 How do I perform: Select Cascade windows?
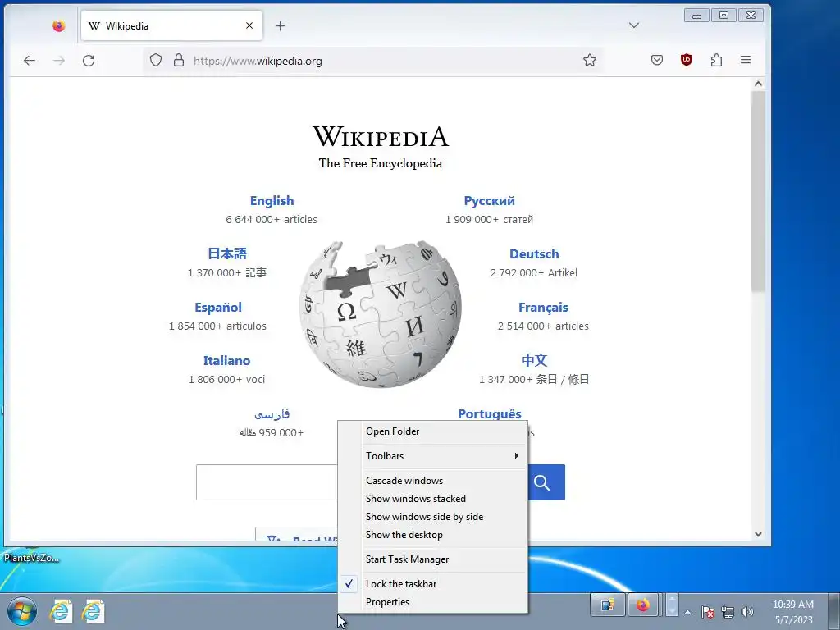pyautogui.click(x=433, y=481)
